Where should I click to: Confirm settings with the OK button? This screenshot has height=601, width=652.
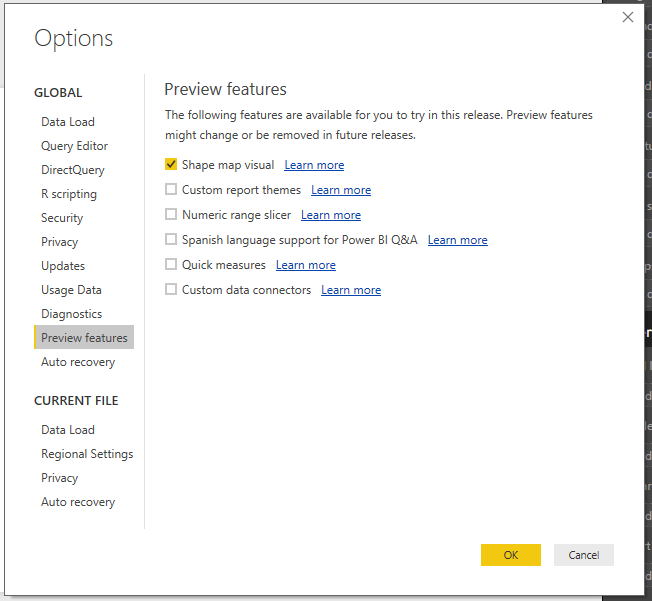tap(511, 555)
